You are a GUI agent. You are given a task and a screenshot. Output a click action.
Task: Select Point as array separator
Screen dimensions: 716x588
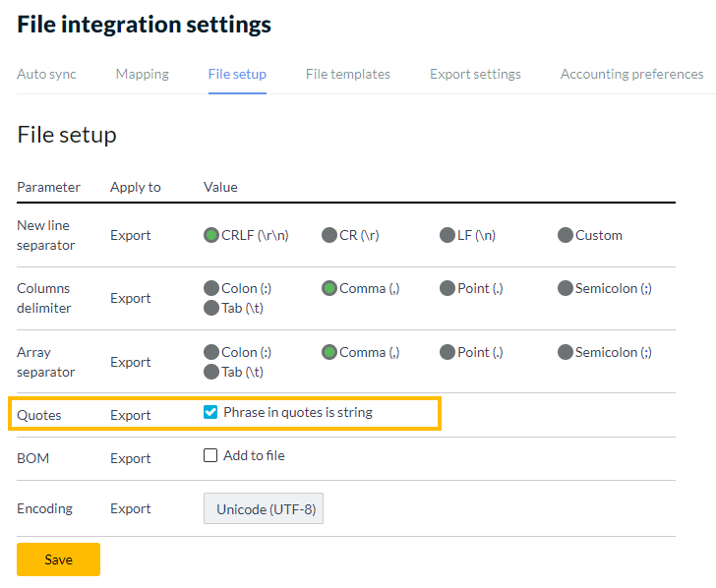pos(447,352)
